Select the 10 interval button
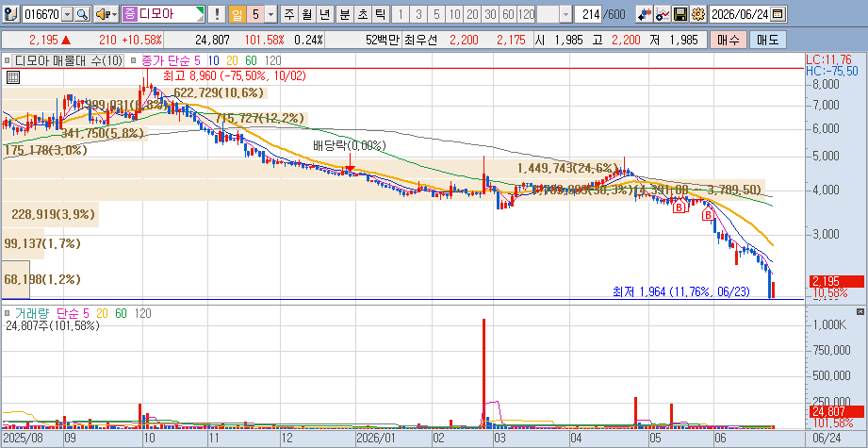The height and width of the screenshot is (448, 868). tap(454, 14)
